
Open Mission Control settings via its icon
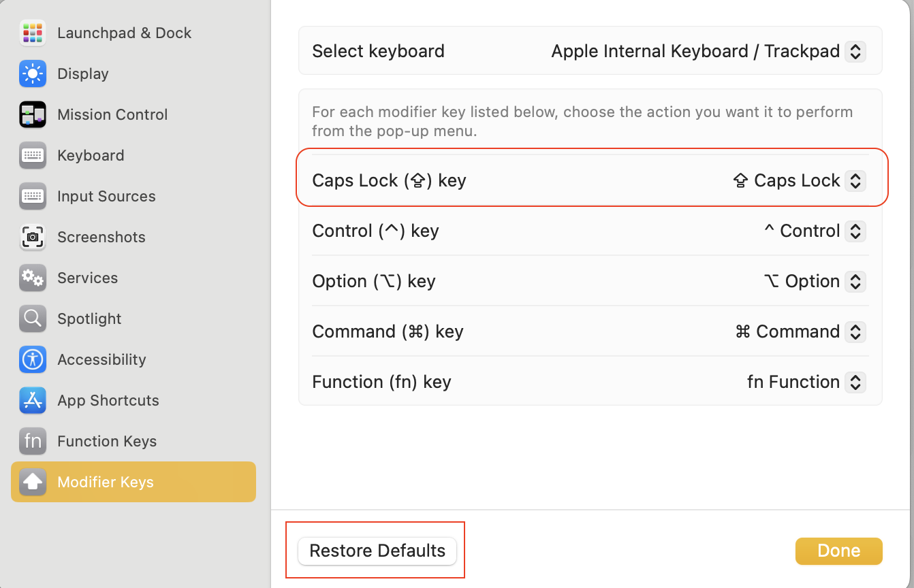[32, 114]
